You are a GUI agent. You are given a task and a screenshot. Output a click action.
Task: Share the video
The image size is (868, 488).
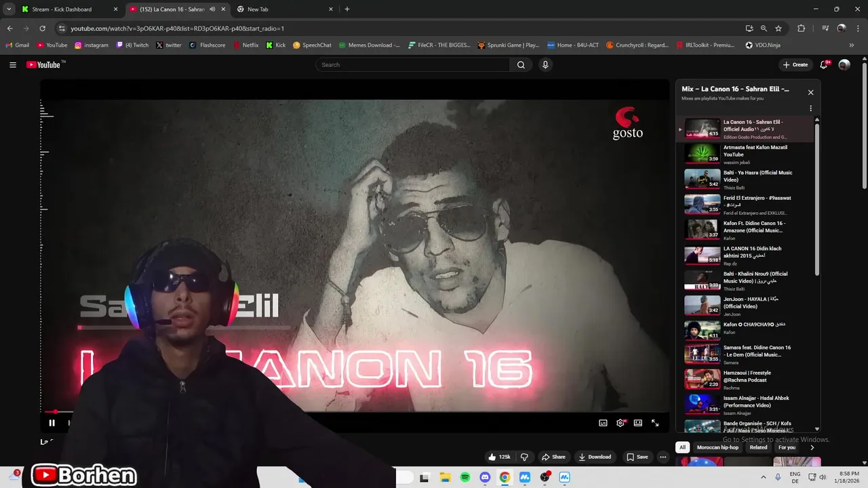(x=553, y=457)
